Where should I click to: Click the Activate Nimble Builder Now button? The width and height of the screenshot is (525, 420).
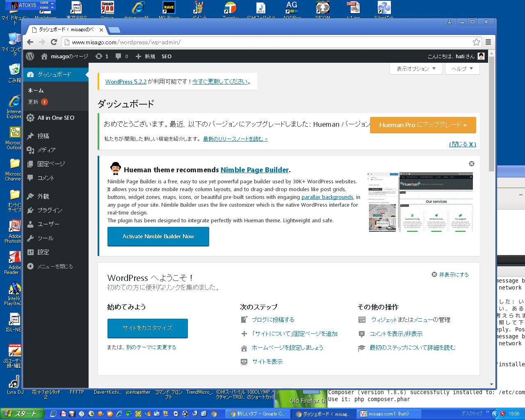[x=158, y=236]
